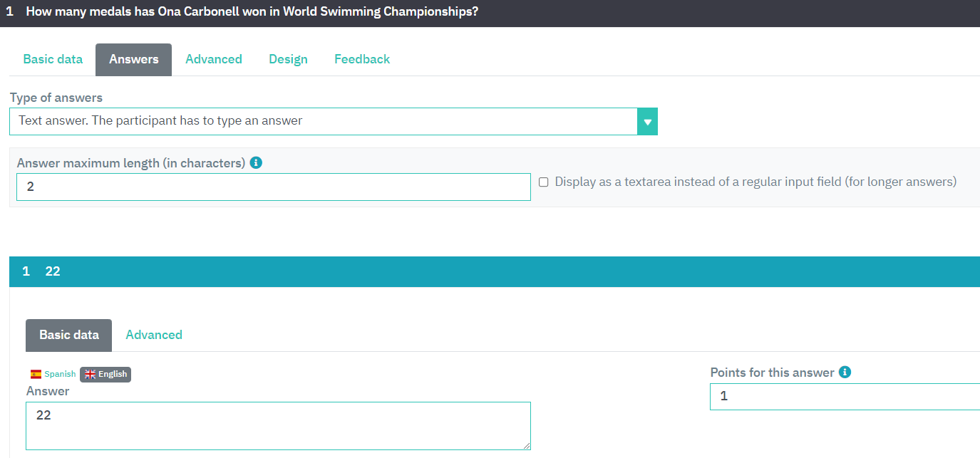Select the answer's Basic data tab
The width and height of the screenshot is (980, 458).
click(69, 335)
